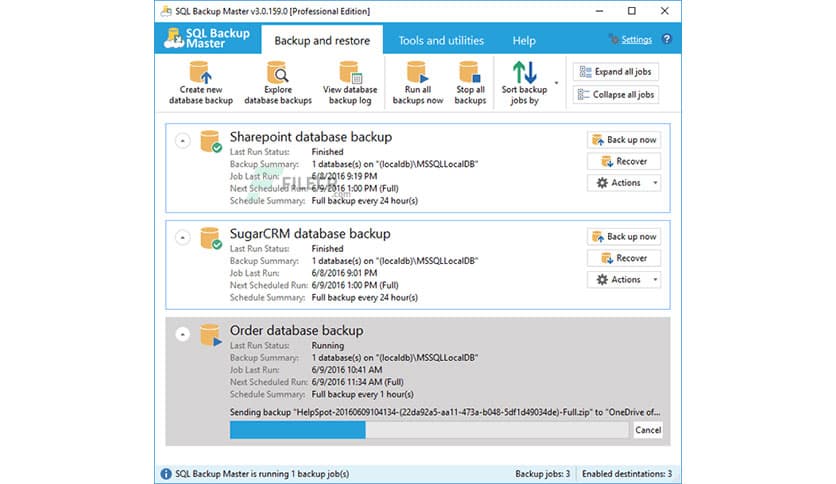The height and width of the screenshot is (484, 836).
Task: Collapse the Order database backup job
Action: coord(182,334)
